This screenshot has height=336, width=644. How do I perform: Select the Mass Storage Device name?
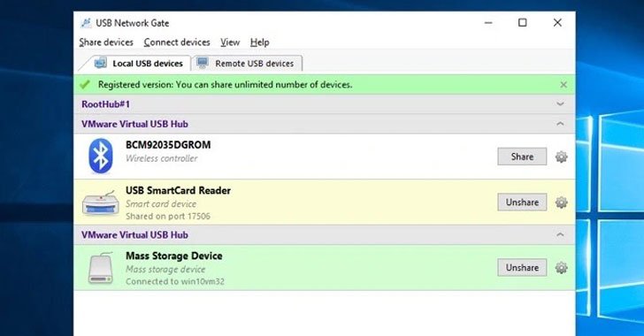click(x=174, y=256)
